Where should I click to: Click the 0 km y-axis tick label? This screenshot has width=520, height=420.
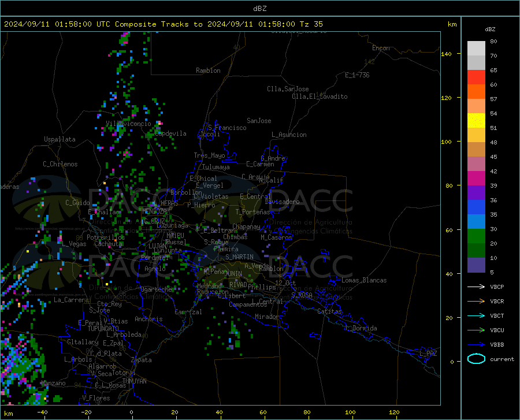point(452,362)
